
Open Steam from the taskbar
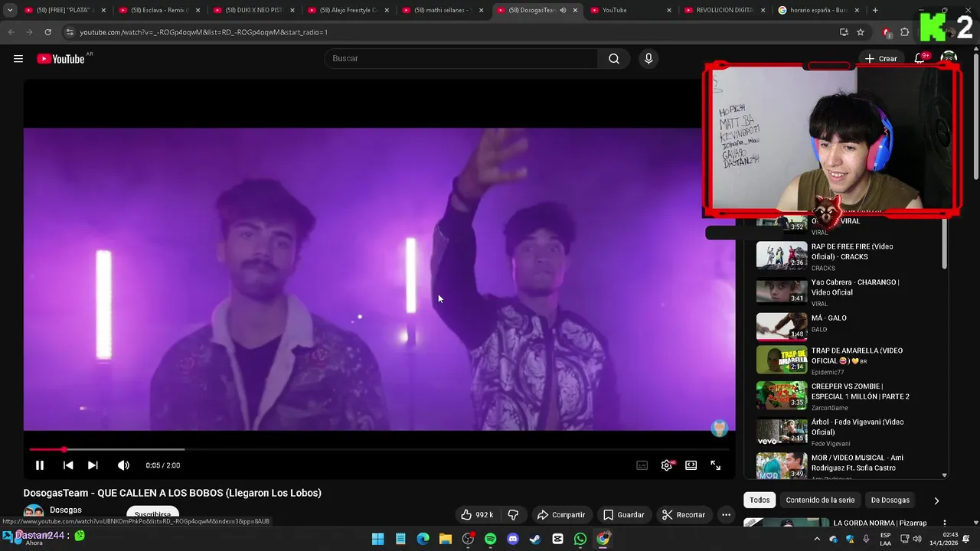click(x=535, y=539)
